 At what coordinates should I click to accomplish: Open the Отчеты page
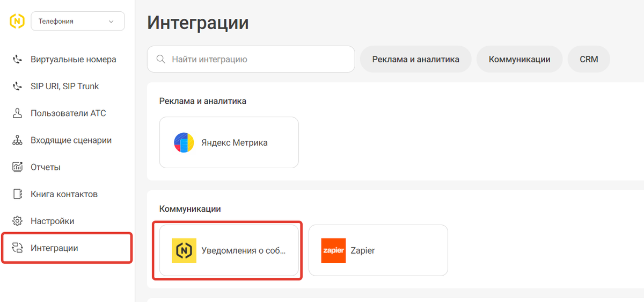coord(45,167)
